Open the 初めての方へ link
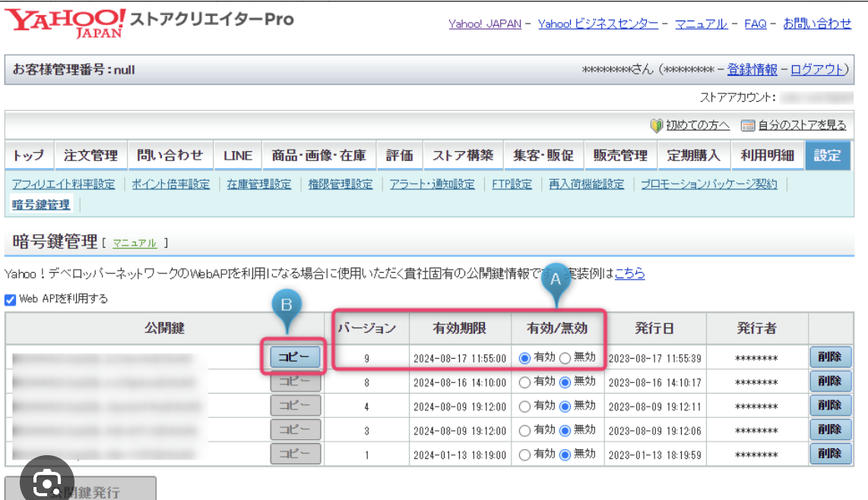868x500 pixels. 698,125
